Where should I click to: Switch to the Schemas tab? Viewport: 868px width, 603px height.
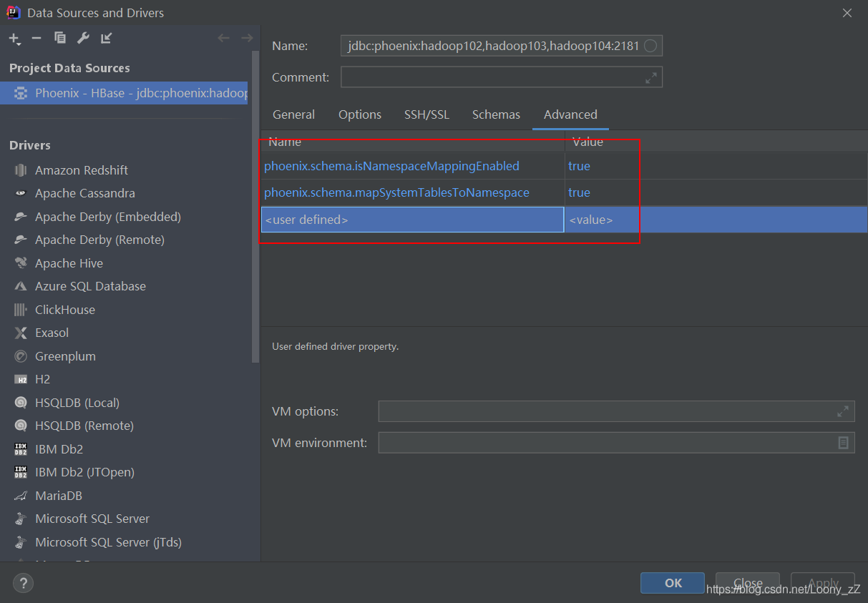tap(496, 114)
